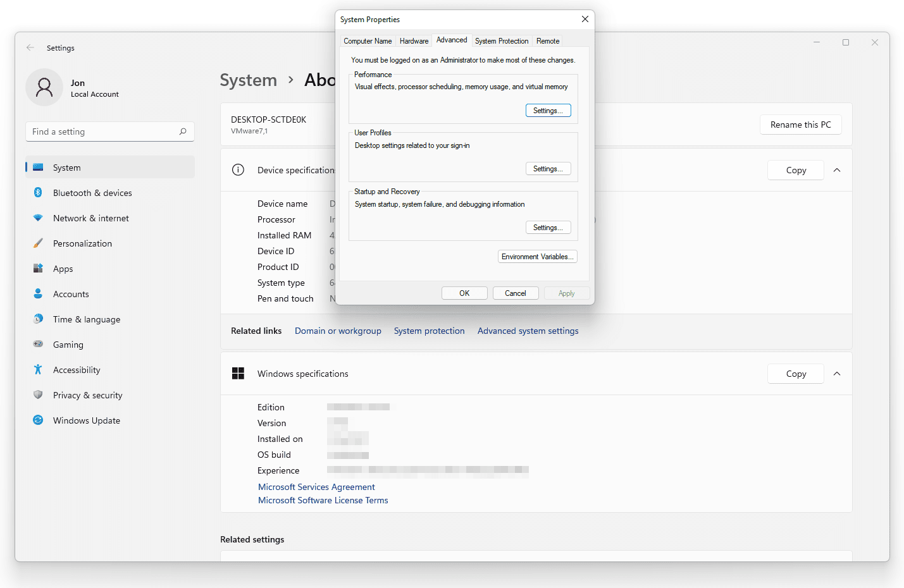Collapse the Windows specifications section chevron
This screenshot has height=588, width=904.
(837, 374)
